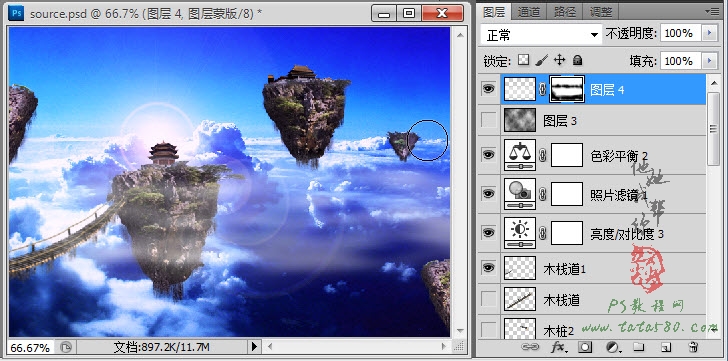The height and width of the screenshot is (361, 728).
Task: Click the 不透明度 opacity value field
Action: (x=681, y=33)
